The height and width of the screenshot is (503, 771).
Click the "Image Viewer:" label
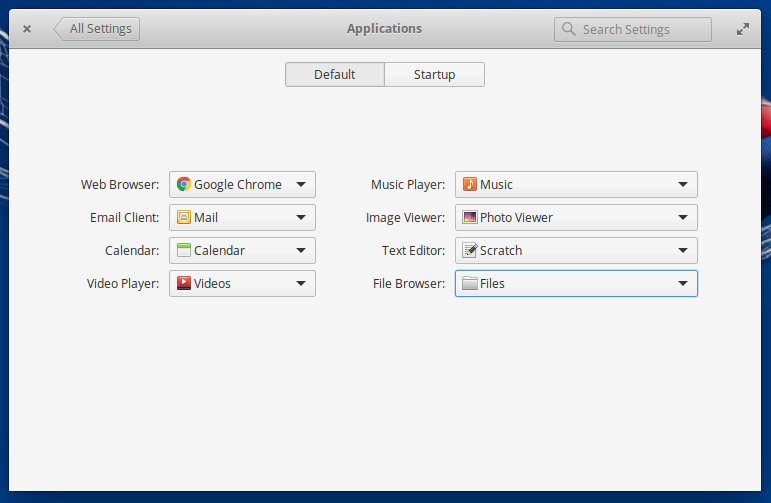(405, 217)
